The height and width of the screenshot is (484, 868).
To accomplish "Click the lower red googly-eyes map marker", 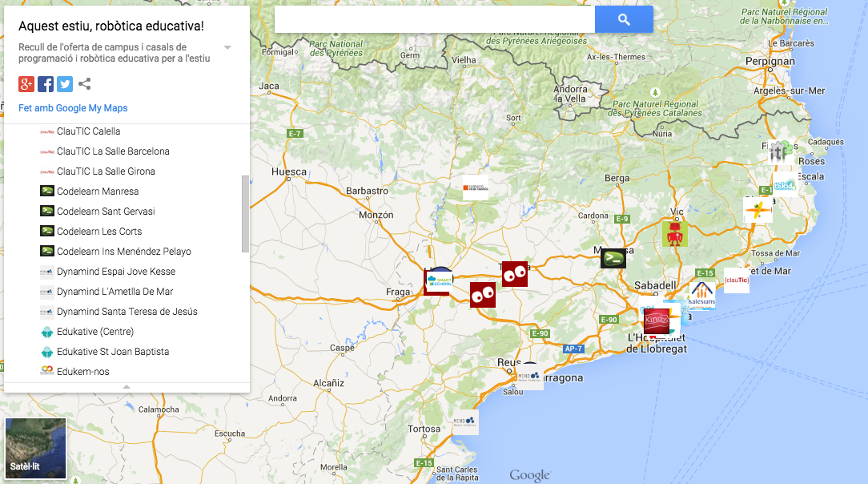I will [x=483, y=295].
